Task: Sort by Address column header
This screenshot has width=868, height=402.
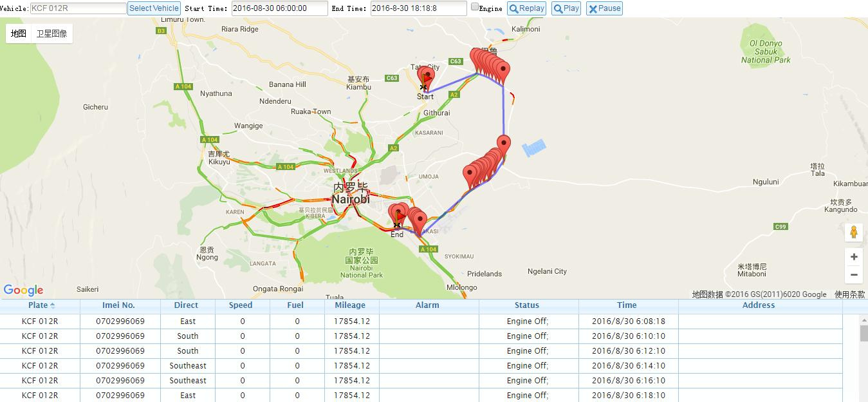Action: tap(761, 305)
